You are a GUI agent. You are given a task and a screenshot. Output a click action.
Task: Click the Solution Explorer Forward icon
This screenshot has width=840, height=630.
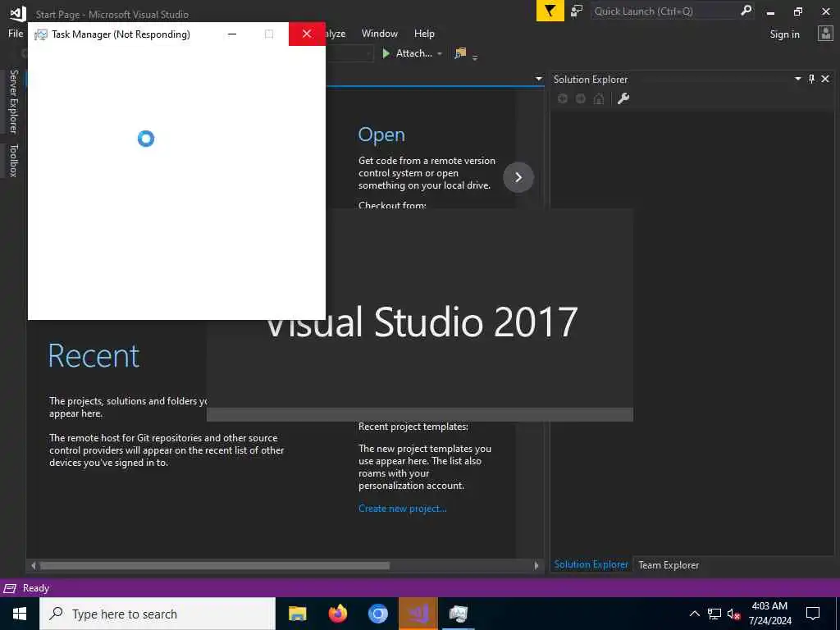[x=580, y=98]
